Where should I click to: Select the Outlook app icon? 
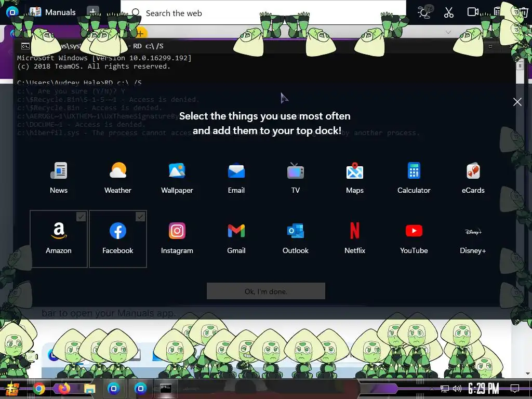(x=296, y=231)
